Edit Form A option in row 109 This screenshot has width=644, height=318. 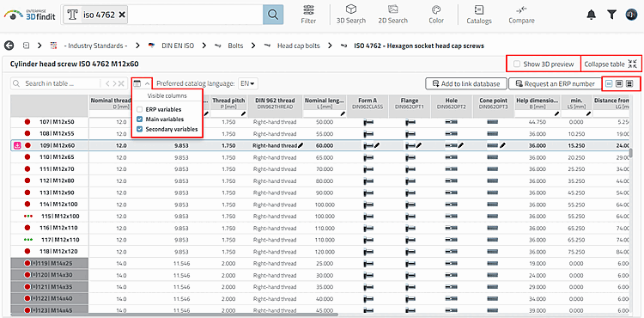377,145
